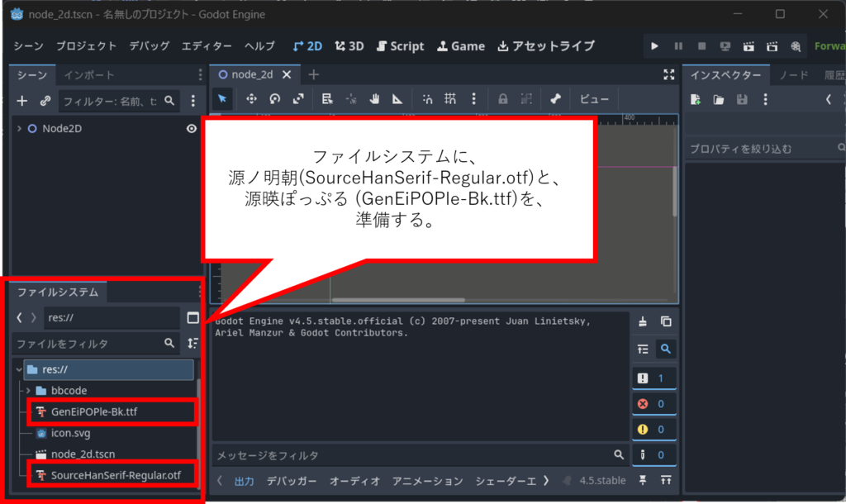Expand the Node2D tree item
Screen dimensions: 846x504
(19, 129)
